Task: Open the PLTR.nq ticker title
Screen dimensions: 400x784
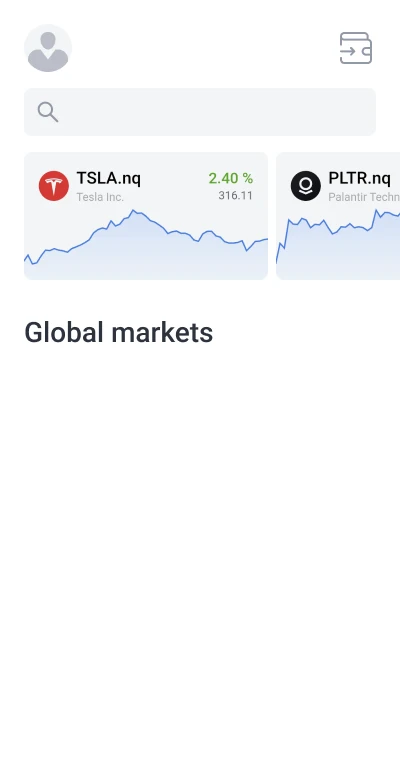Action: [360, 178]
